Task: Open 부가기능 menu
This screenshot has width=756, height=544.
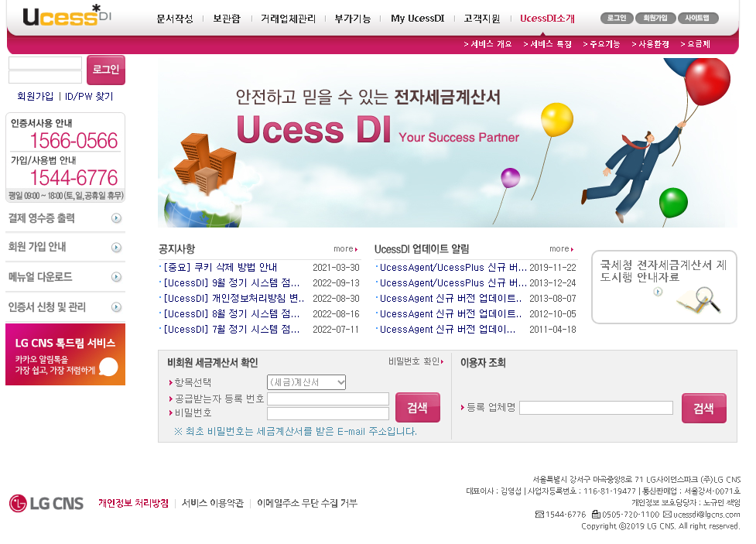Action: [352, 19]
